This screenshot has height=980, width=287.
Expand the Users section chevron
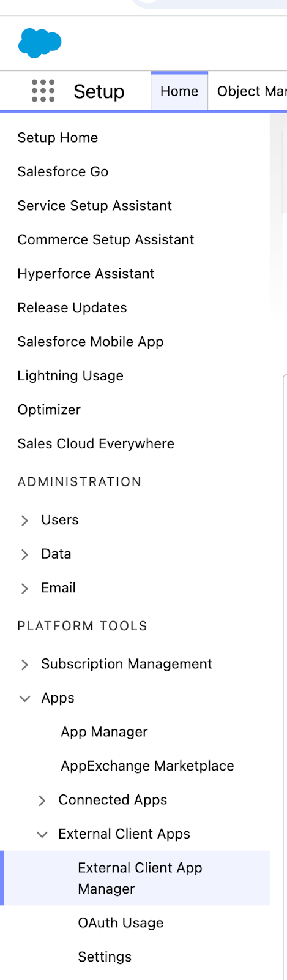pyautogui.click(x=24, y=520)
